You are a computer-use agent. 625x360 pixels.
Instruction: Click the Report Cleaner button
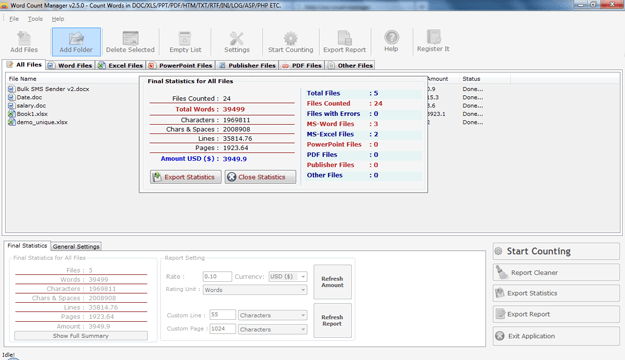point(556,273)
